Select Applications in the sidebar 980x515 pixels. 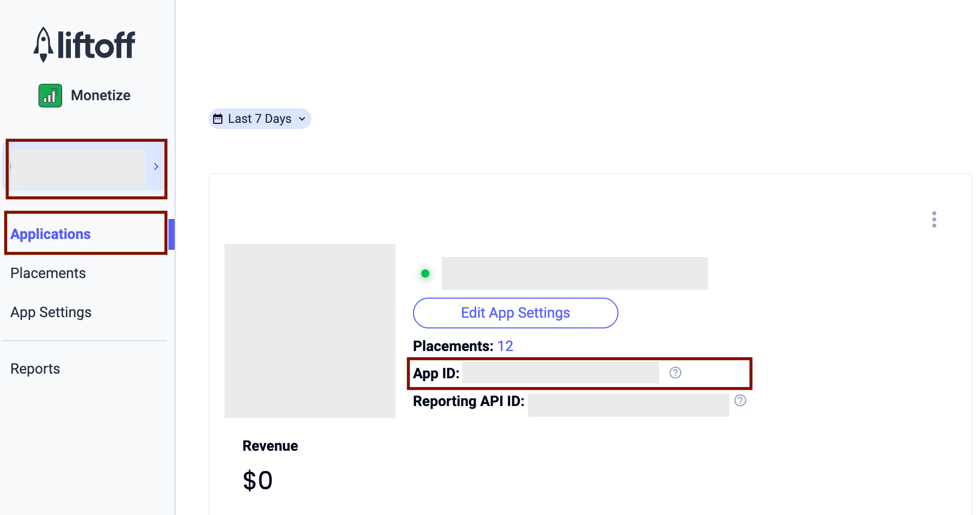point(50,234)
